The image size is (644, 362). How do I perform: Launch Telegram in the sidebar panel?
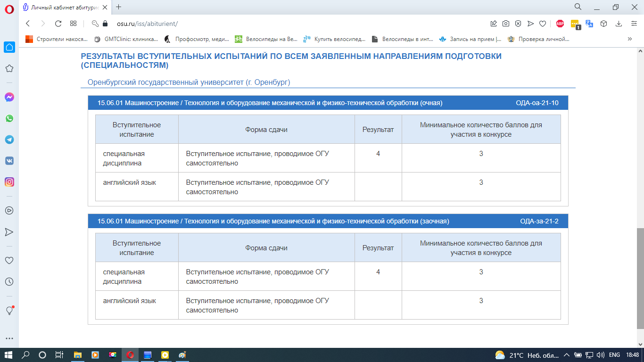pyautogui.click(x=9, y=140)
